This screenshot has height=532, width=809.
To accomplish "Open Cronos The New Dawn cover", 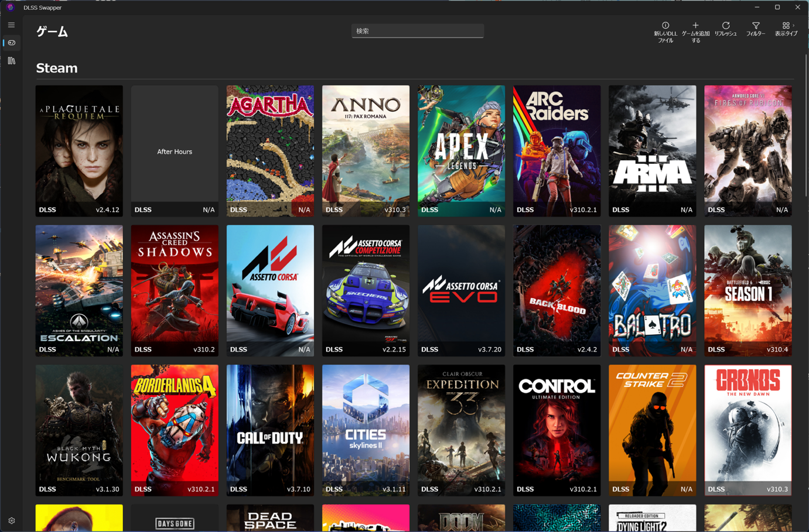I will click(748, 431).
